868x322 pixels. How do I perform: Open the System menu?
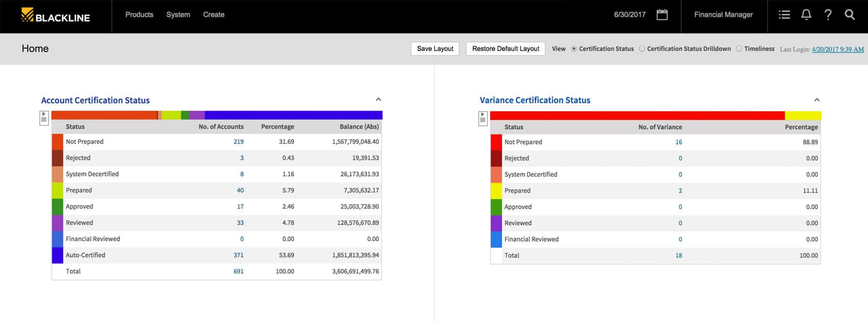coord(178,15)
